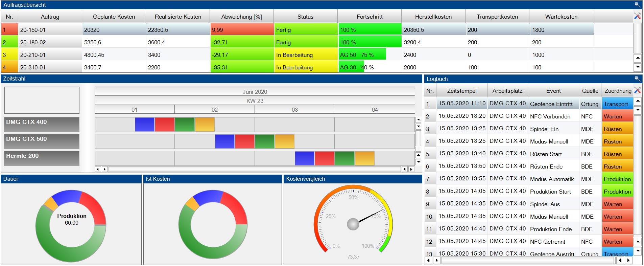
Task: Select the yellow block in the Hermle 200 row
Action: [364, 158]
